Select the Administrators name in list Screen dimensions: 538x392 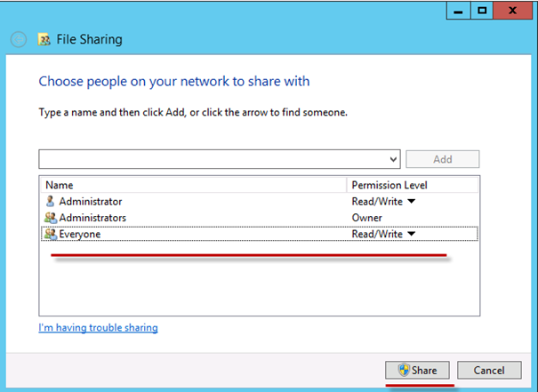point(92,218)
